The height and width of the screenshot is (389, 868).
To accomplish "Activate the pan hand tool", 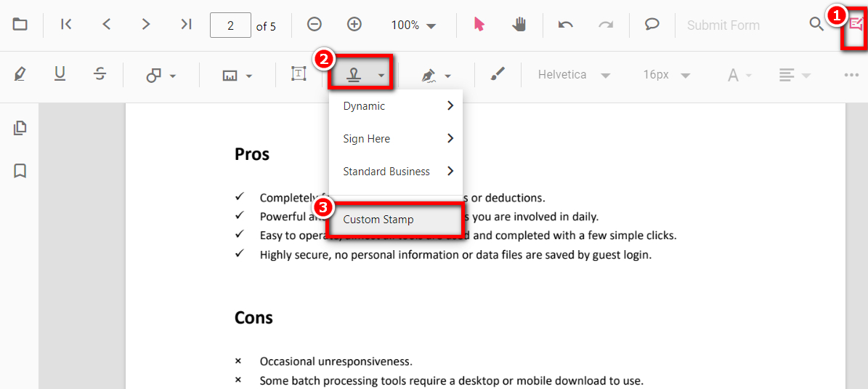I will click(519, 25).
